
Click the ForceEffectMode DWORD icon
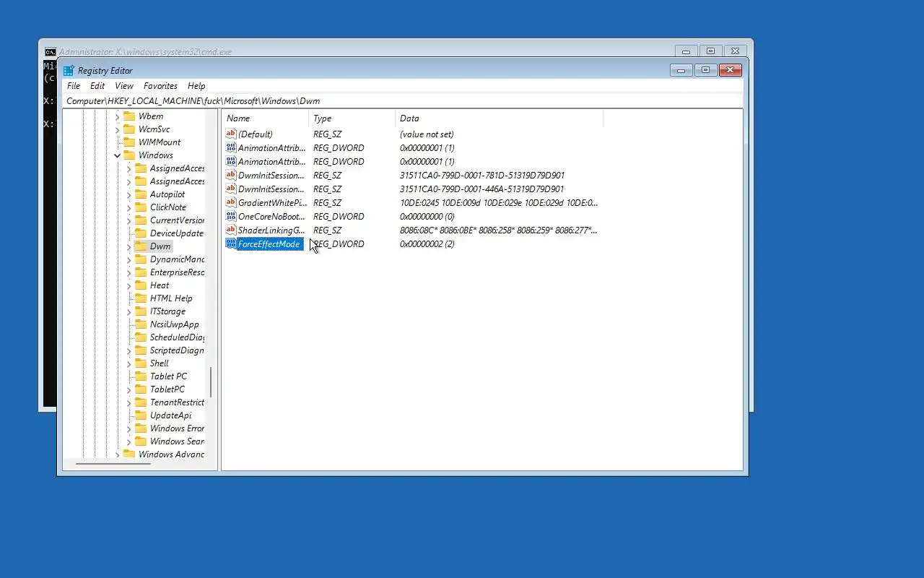point(231,244)
